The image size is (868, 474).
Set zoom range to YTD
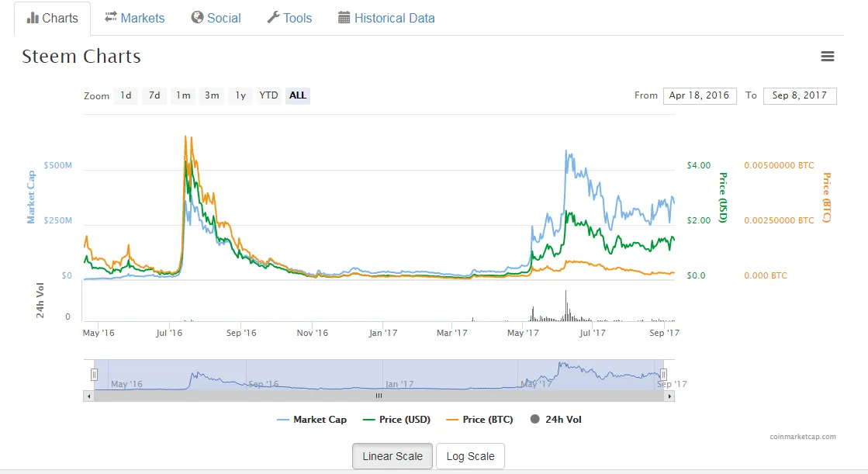click(268, 95)
